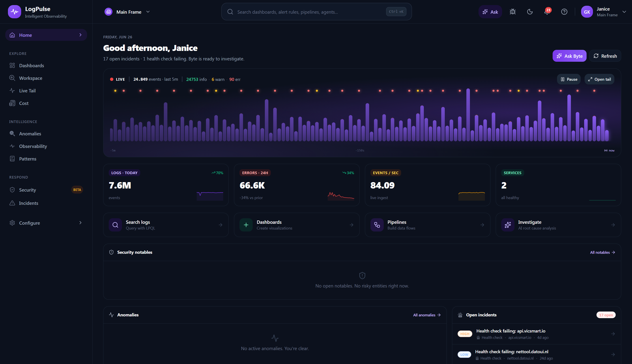
Task: Click the Errors 24H sparkline chart
Action: click(341, 196)
